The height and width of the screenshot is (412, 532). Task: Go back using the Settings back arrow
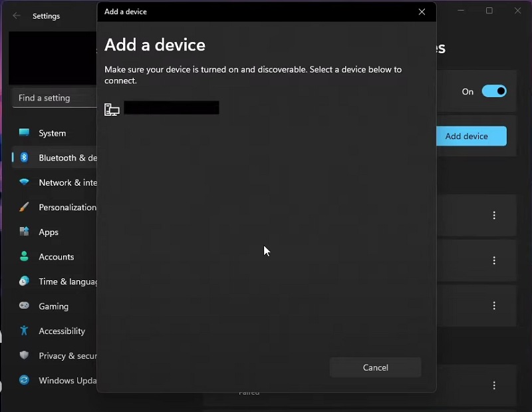click(17, 16)
